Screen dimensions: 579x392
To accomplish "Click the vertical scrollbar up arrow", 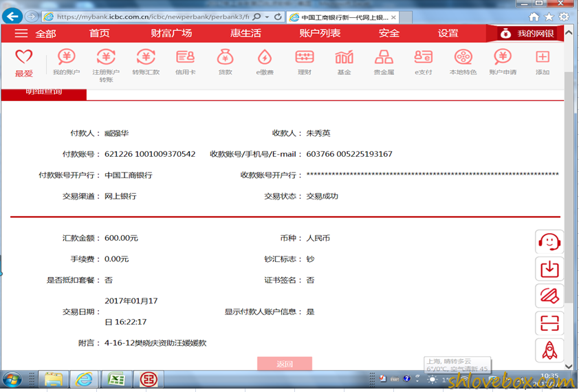I will point(569,33).
